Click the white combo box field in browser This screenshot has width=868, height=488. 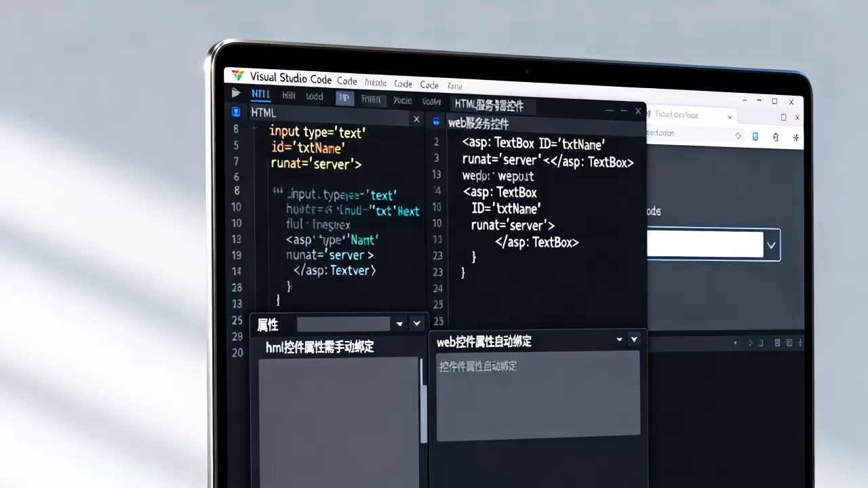coord(705,245)
